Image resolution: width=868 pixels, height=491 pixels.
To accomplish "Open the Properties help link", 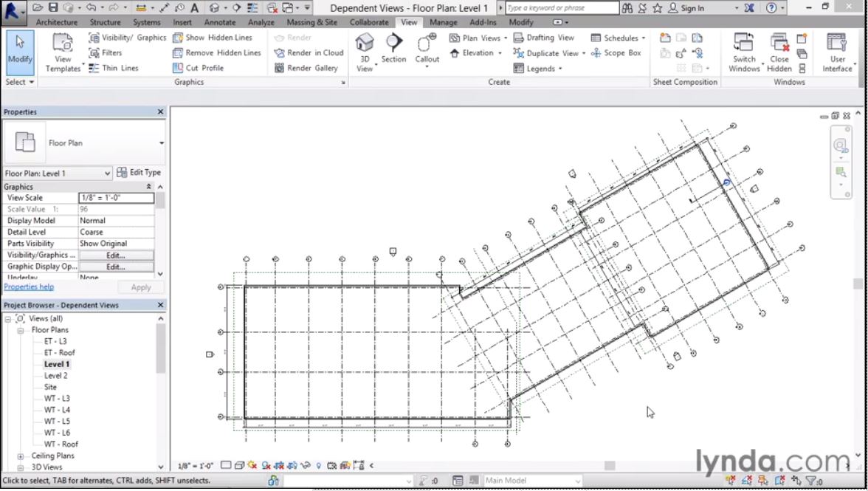I will point(29,286).
